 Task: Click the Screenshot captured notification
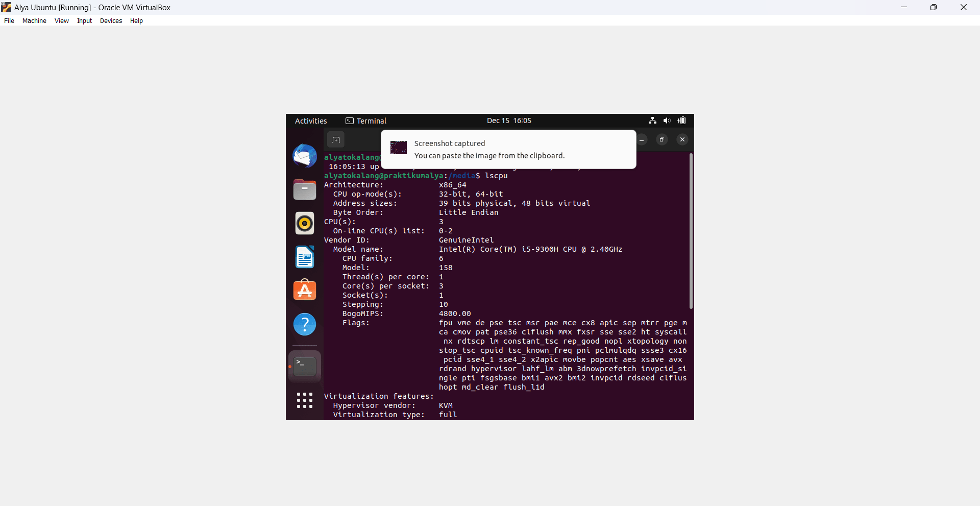point(508,150)
